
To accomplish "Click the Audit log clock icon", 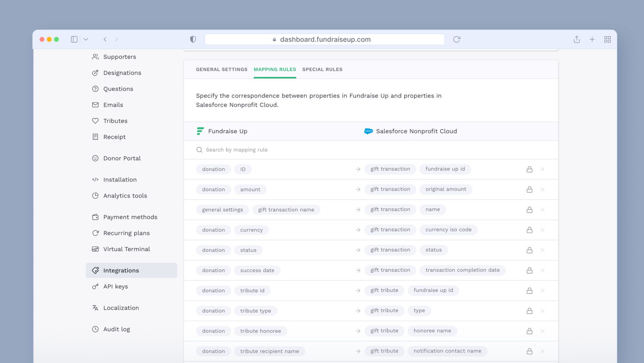I will tap(94, 329).
